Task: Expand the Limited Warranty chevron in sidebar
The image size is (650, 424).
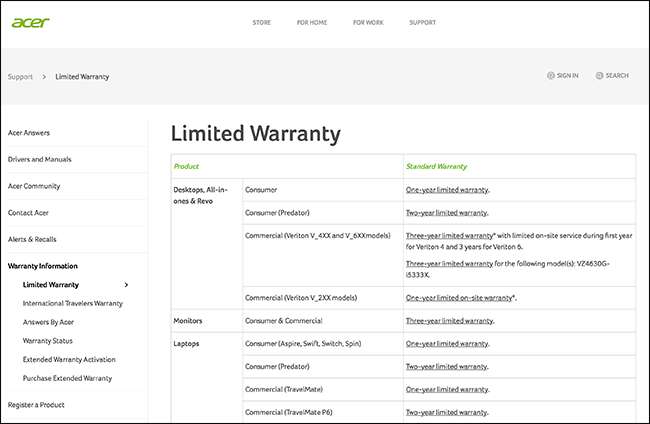Action: click(126, 285)
